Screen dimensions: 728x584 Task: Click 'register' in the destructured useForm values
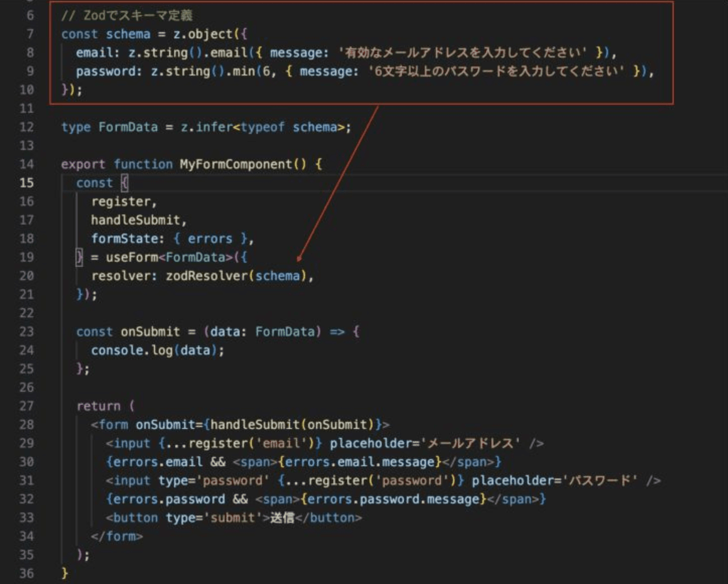121,201
